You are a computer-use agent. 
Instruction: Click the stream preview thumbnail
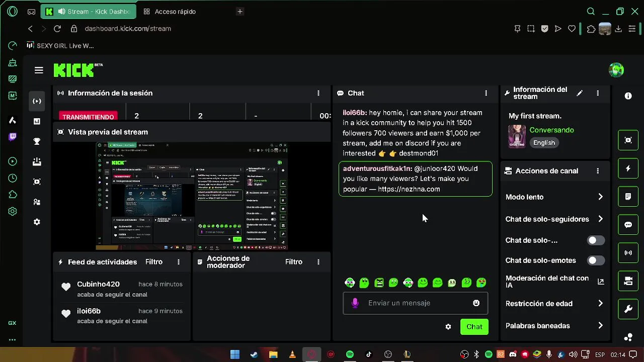tap(192, 196)
